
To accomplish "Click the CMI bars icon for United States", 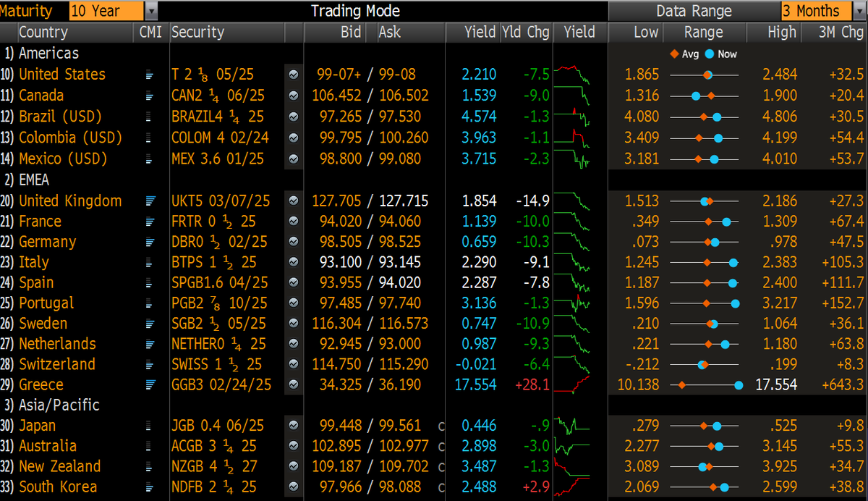I will point(150,75).
